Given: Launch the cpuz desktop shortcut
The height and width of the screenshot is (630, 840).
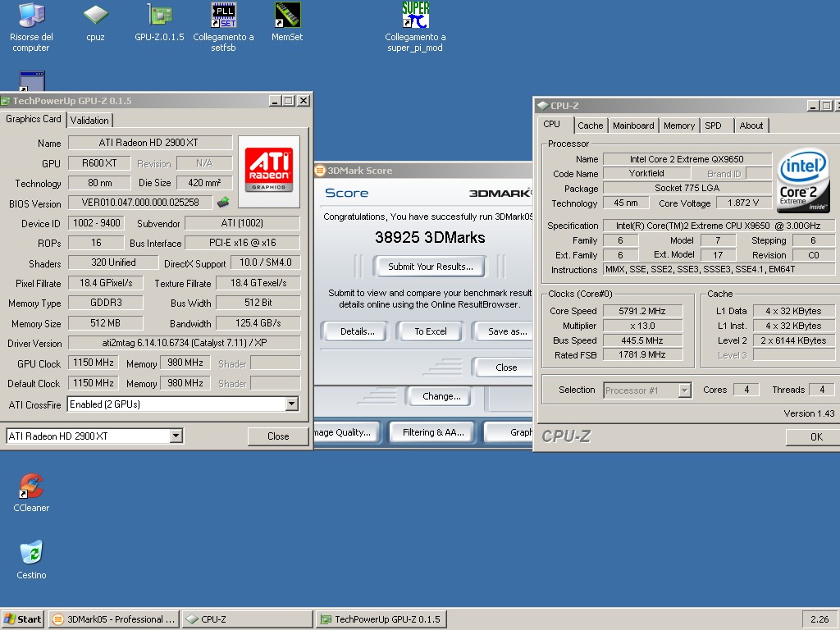Looking at the screenshot, I should click(x=95, y=22).
